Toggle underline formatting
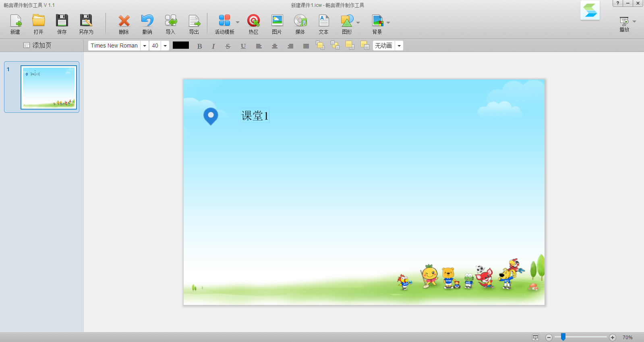 (x=243, y=46)
